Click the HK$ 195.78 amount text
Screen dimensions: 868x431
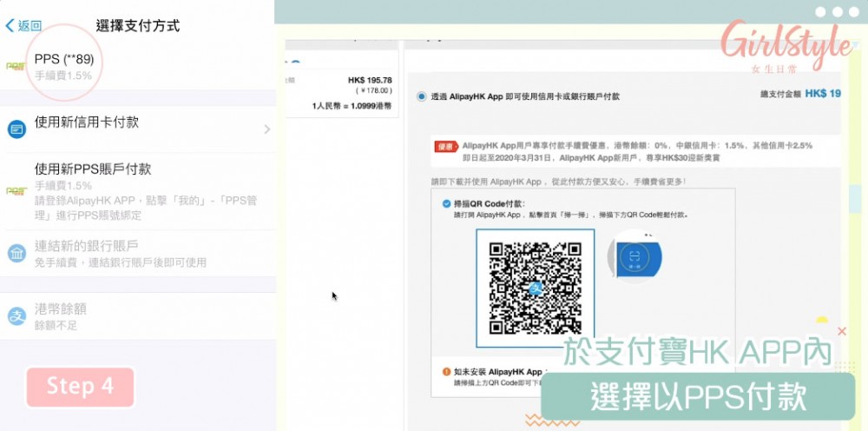tap(370, 80)
